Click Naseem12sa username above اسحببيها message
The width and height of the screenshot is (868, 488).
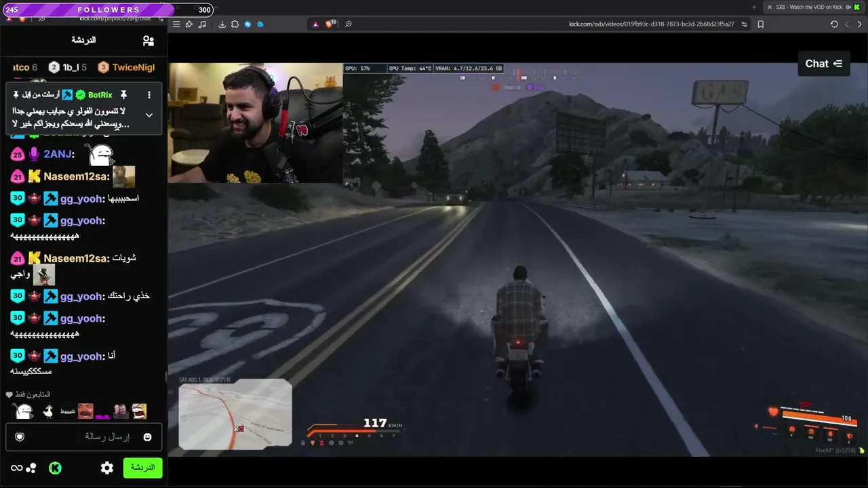coord(77,177)
